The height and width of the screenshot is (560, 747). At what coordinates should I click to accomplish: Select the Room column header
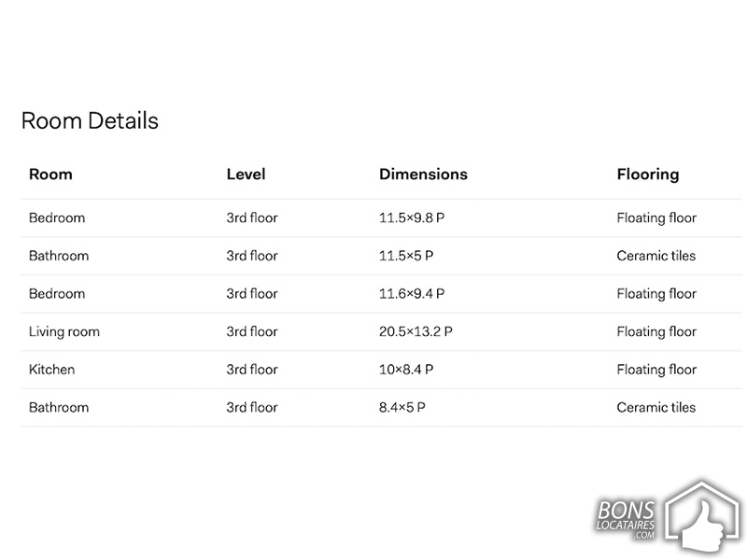[50, 175]
